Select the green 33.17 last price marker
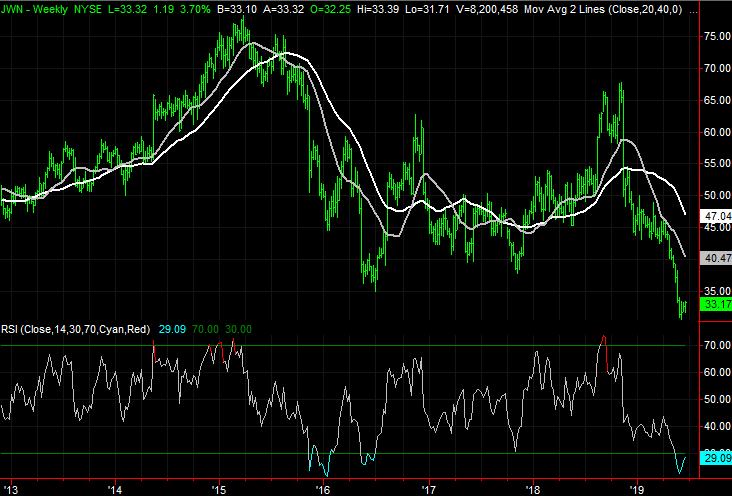 point(716,305)
